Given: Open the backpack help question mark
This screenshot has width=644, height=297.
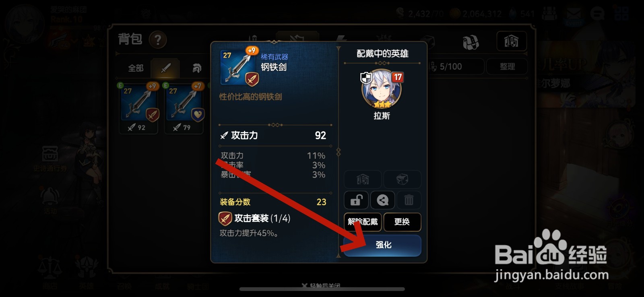Looking at the screenshot, I should tap(158, 39).
